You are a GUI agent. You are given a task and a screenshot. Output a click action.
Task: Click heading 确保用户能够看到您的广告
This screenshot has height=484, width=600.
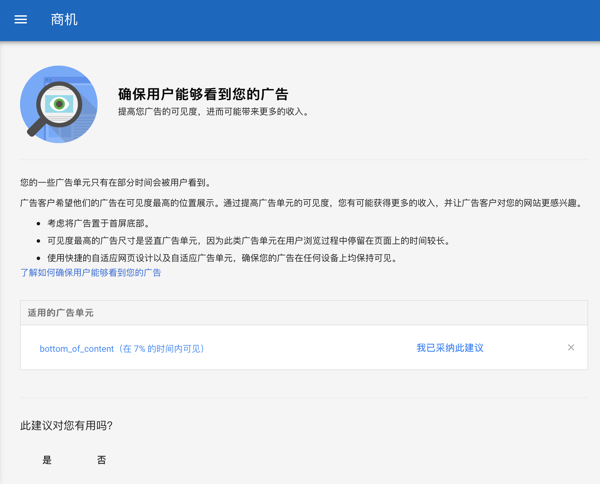click(x=203, y=94)
